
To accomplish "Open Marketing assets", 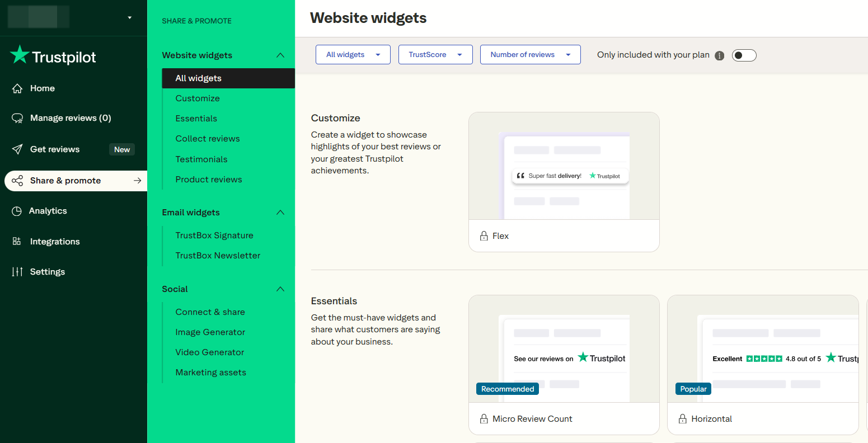I will click(x=211, y=373).
